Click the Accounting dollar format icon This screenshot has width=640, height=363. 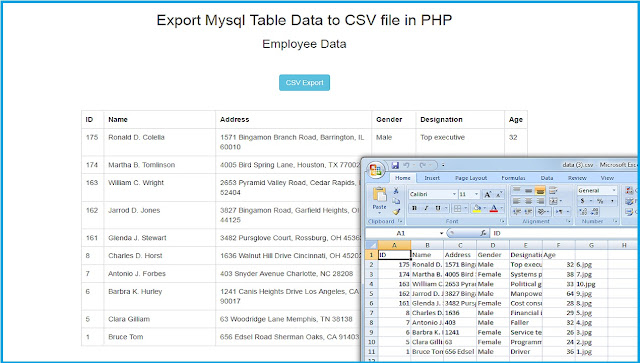pos(582,201)
